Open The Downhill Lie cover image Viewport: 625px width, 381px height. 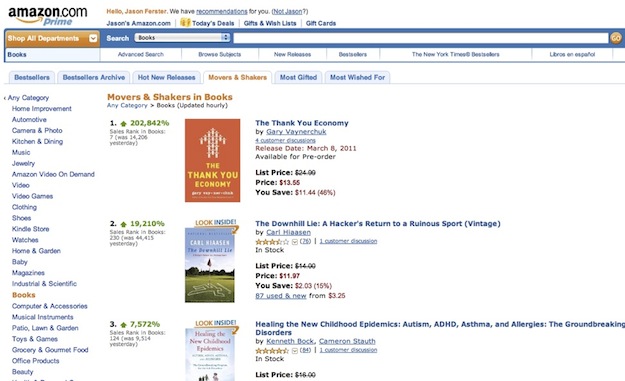tap(210, 265)
